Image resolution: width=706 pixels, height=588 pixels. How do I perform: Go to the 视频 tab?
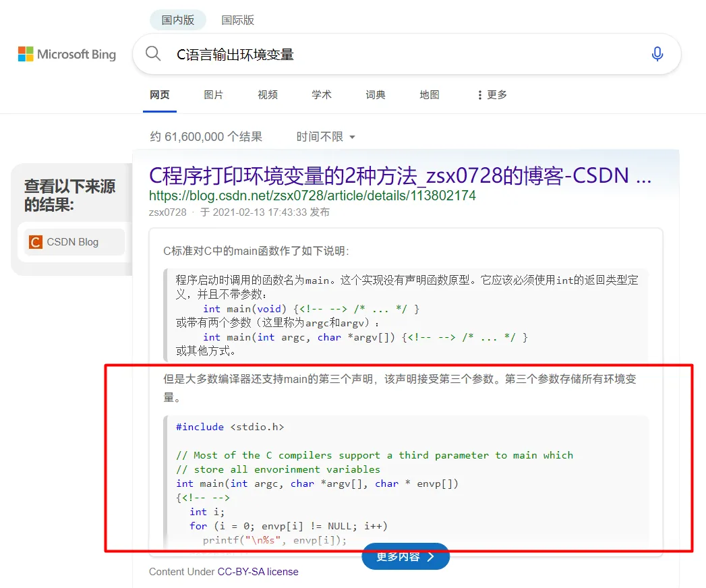point(268,95)
